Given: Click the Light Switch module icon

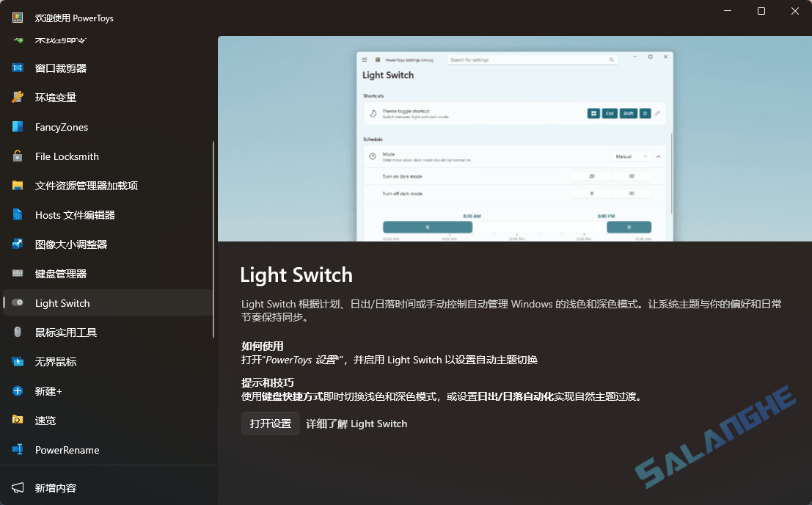Looking at the screenshot, I should click(18, 302).
